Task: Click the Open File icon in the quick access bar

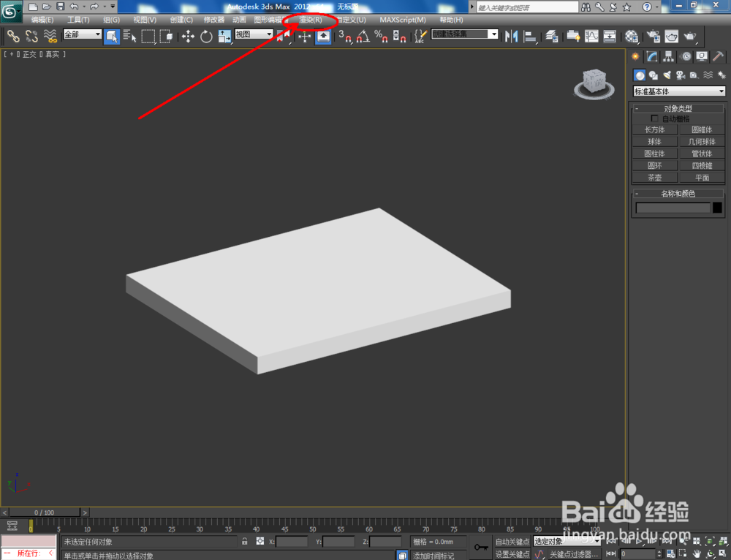Action: 47,7
